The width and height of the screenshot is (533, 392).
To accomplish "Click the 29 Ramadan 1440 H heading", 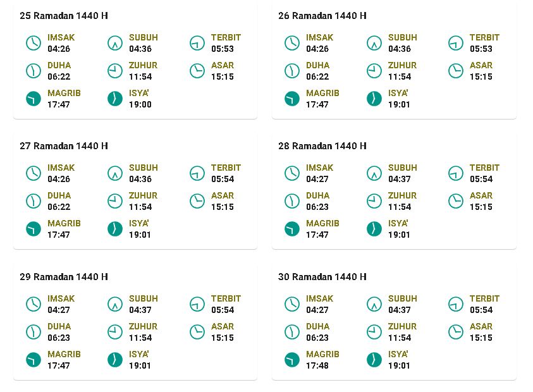I will pos(64,277).
